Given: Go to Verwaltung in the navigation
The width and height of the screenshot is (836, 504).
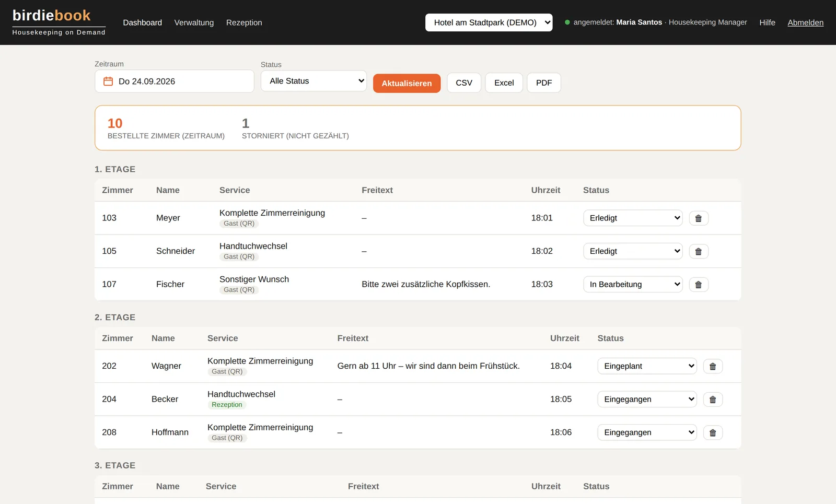Looking at the screenshot, I should click(x=194, y=22).
